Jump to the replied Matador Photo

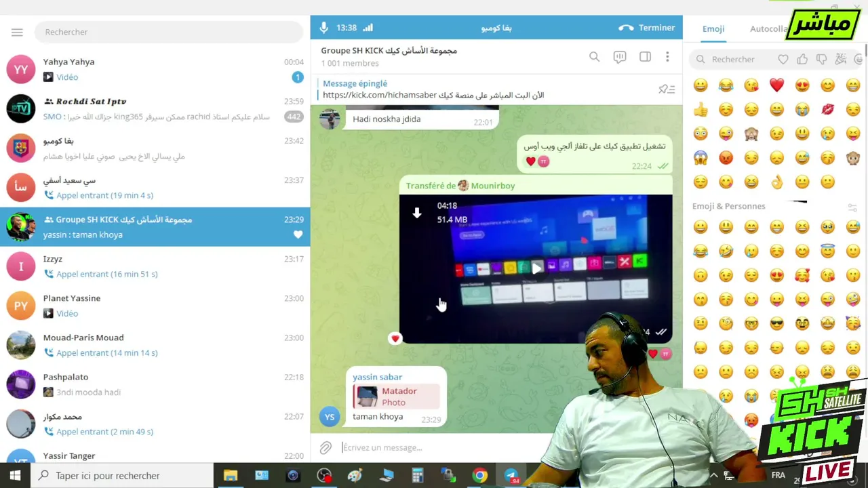396,396
